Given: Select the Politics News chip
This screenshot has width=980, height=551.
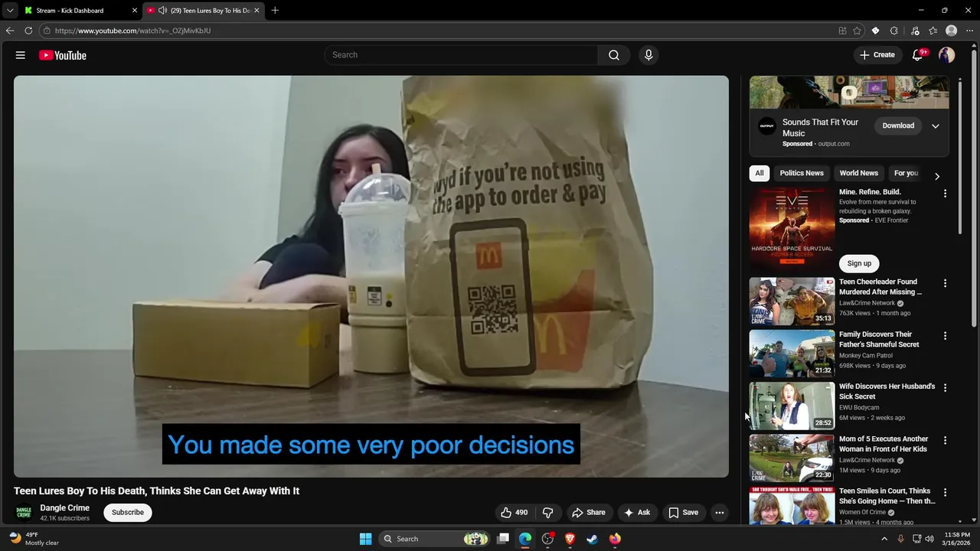Looking at the screenshot, I should [802, 173].
